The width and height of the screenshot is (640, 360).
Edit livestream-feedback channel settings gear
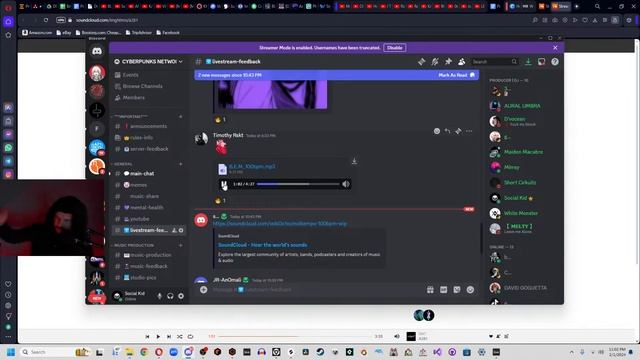181,231
